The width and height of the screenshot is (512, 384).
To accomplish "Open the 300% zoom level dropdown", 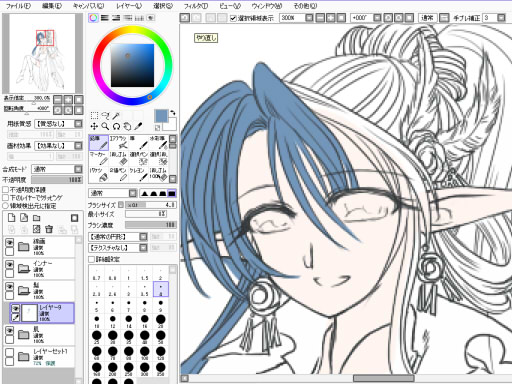I will tap(309, 18).
